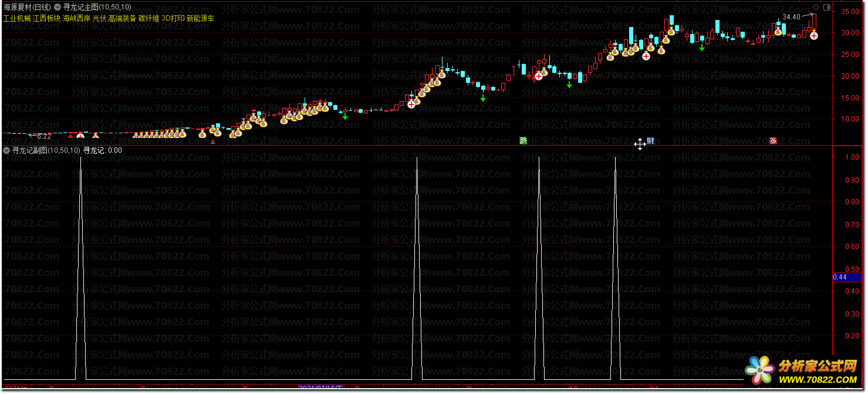The width and height of the screenshot is (868, 394).
Task: Click the 35.00 price axis label
Action: click(849, 12)
